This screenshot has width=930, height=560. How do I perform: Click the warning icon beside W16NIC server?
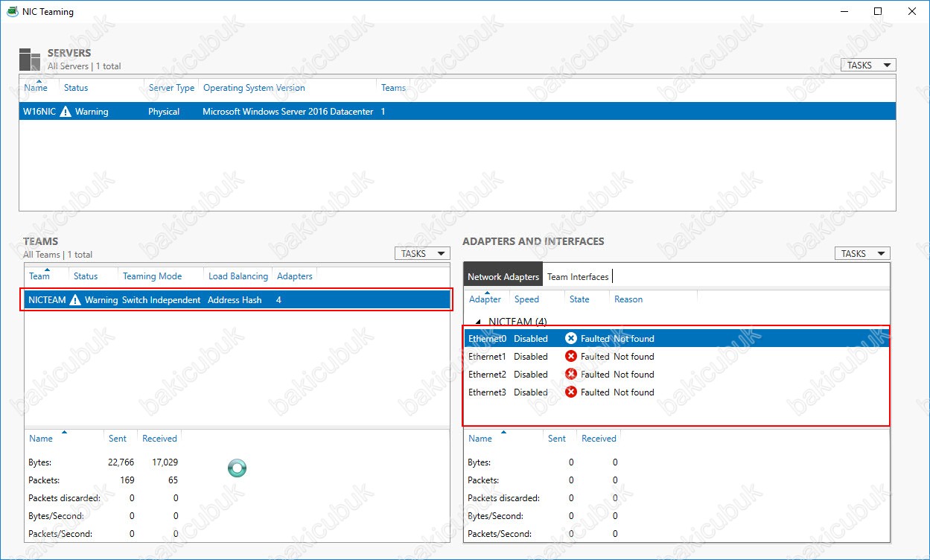[x=66, y=112]
